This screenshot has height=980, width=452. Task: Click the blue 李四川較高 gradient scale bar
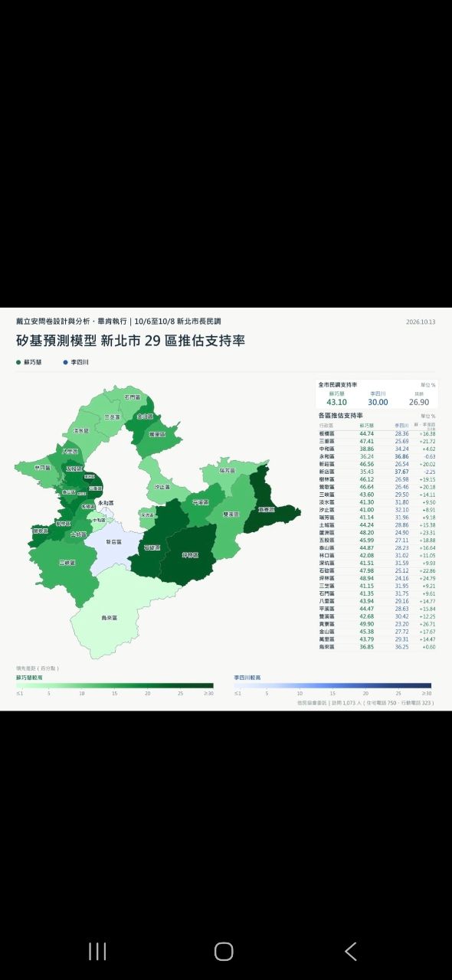point(333,685)
